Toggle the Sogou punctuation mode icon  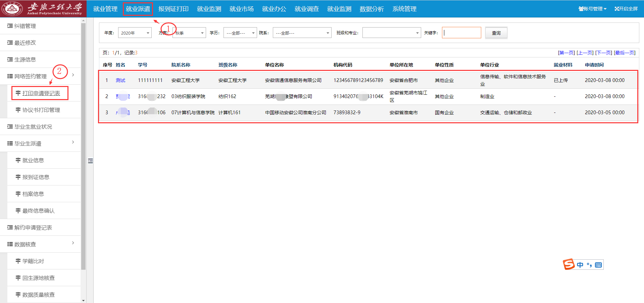coord(589,265)
